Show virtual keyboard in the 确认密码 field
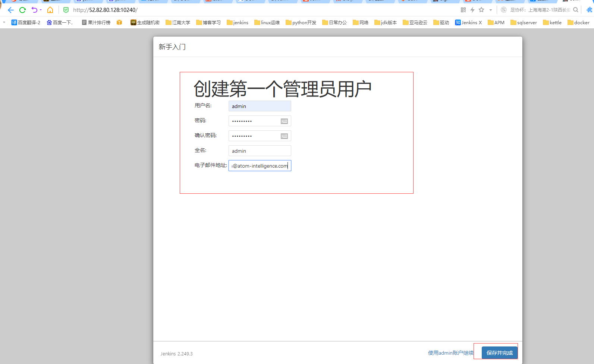 (x=284, y=136)
